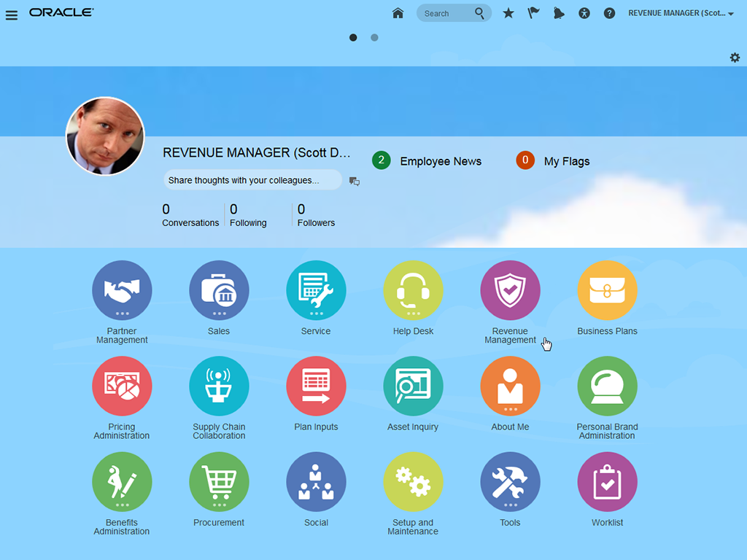Open Business Plans briefcase icon
This screenshot has width=747, height=560.
608,290
